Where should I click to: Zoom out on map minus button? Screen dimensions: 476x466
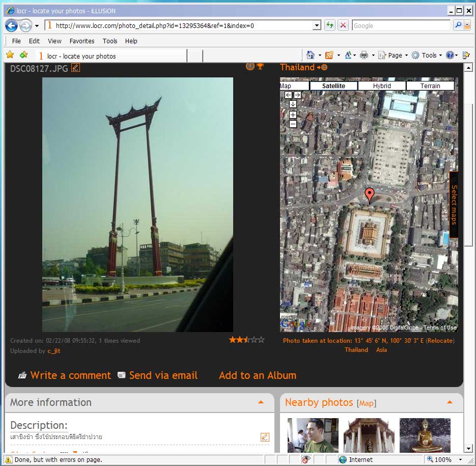293,124
